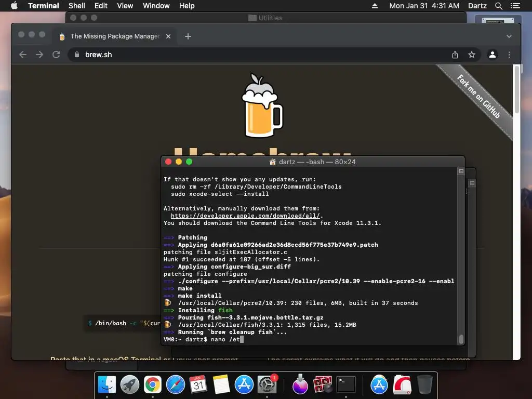Viewport: 532px width, 399px height.
Task: Open the Shell menu
Action: [77, 6]
